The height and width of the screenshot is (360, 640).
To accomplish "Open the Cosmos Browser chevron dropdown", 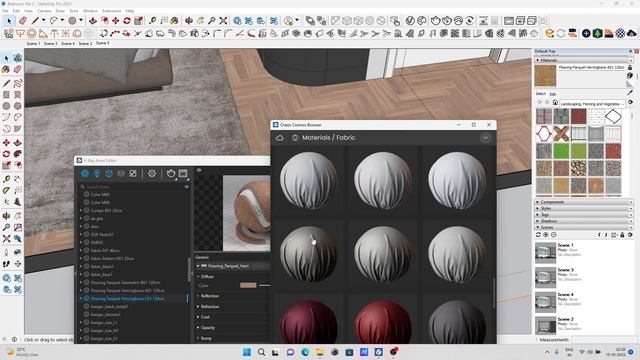I will [485, 138].
